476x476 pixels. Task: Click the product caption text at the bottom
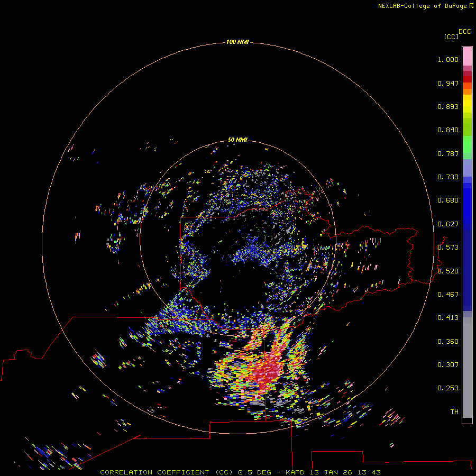pos(240,472)
